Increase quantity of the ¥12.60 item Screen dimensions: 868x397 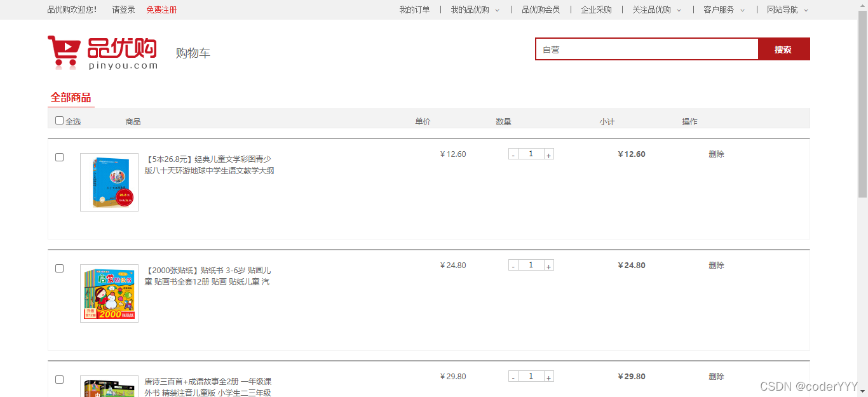pos(549,154)
